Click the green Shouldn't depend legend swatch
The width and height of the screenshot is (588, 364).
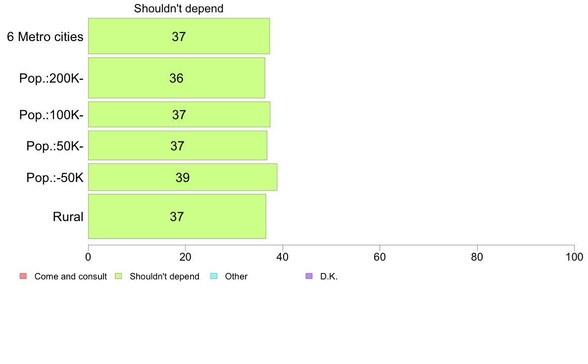pos(118,276)
